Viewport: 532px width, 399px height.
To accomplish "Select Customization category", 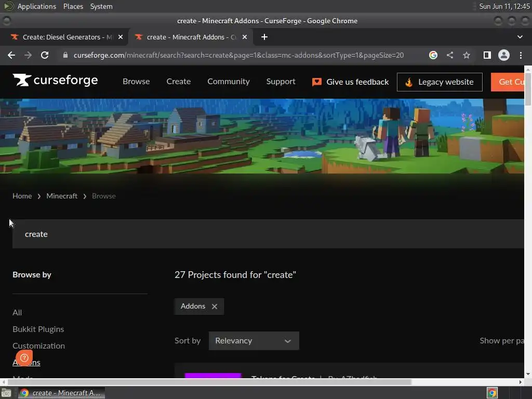I will click(x=38, y=345).
